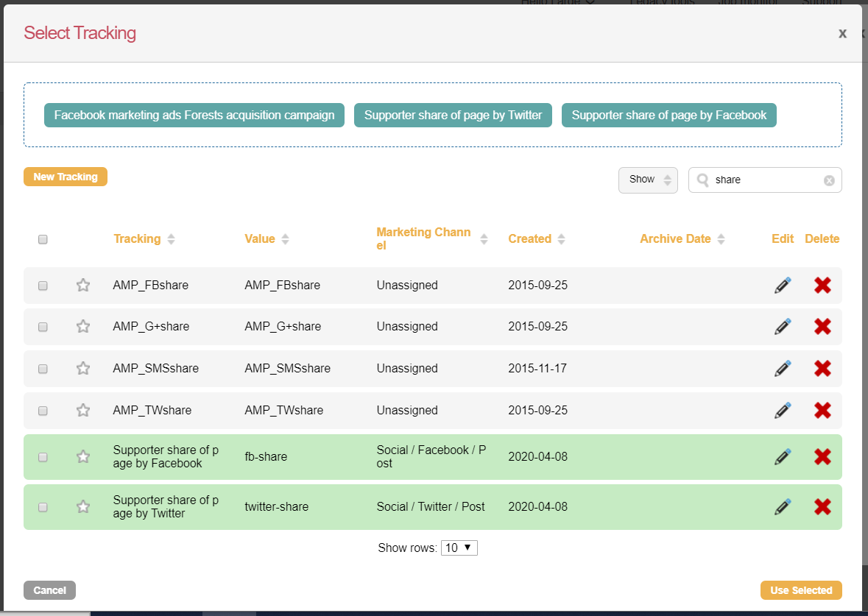868x616 pixels.
Task: Click red X for twitter-share row
Action: click(822, 506)
